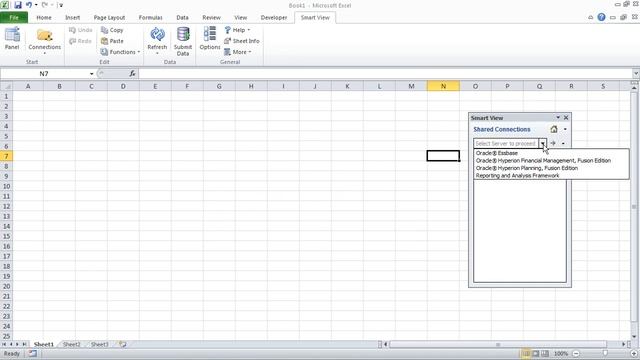Open the dropdown next to the Home icon
Viewport: 640px width, 360px height.
pyautogui.click(x=565, y=129)
